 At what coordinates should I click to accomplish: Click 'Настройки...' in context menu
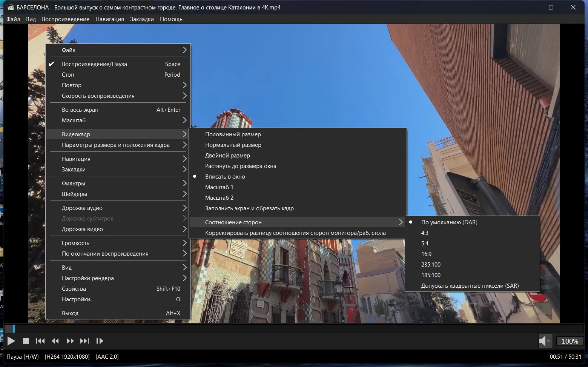click(78, 299)
